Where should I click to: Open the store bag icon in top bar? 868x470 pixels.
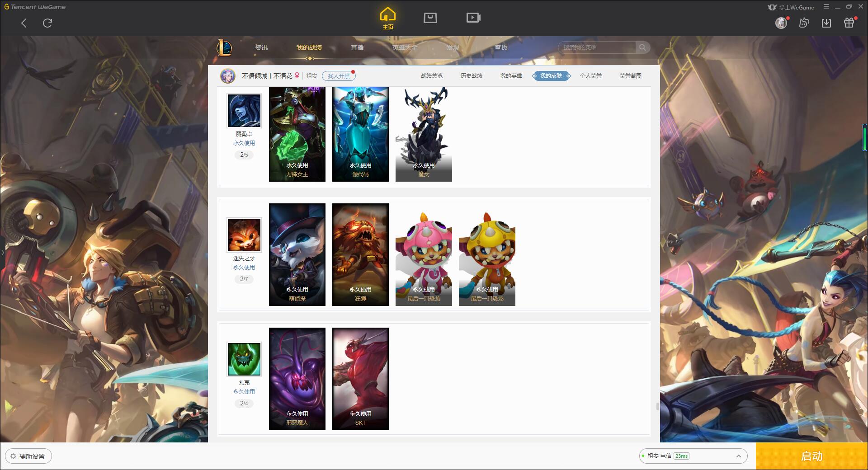pyautogui.click(x=430, y=18)
